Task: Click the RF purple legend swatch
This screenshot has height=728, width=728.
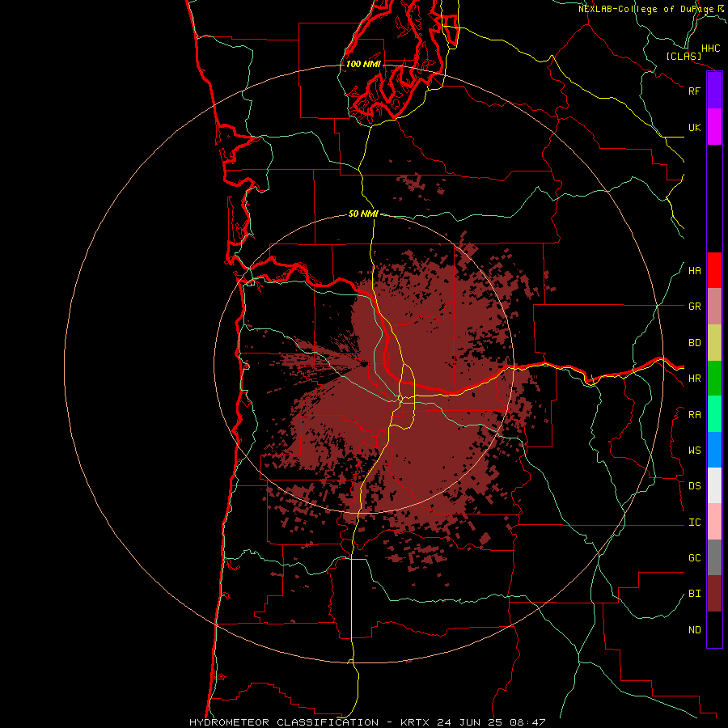Action: (714, 91)
